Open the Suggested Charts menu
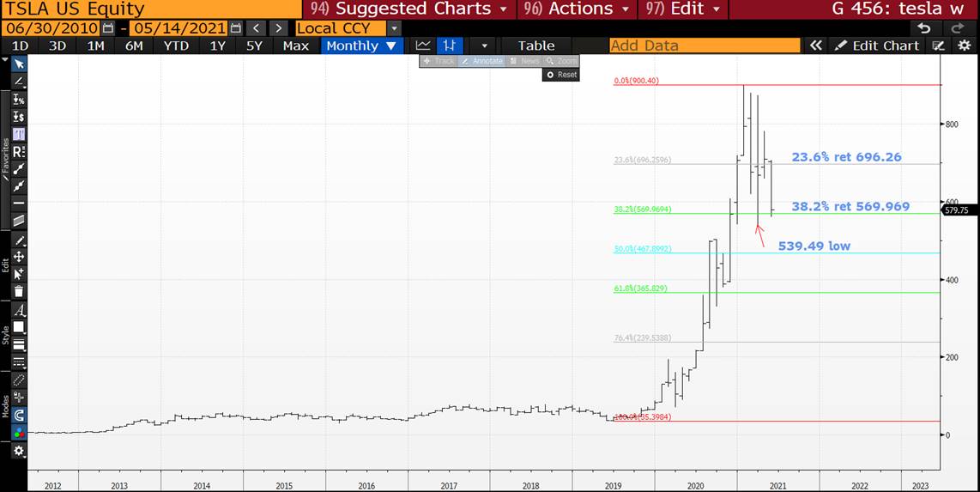 [x=410, y=9]
